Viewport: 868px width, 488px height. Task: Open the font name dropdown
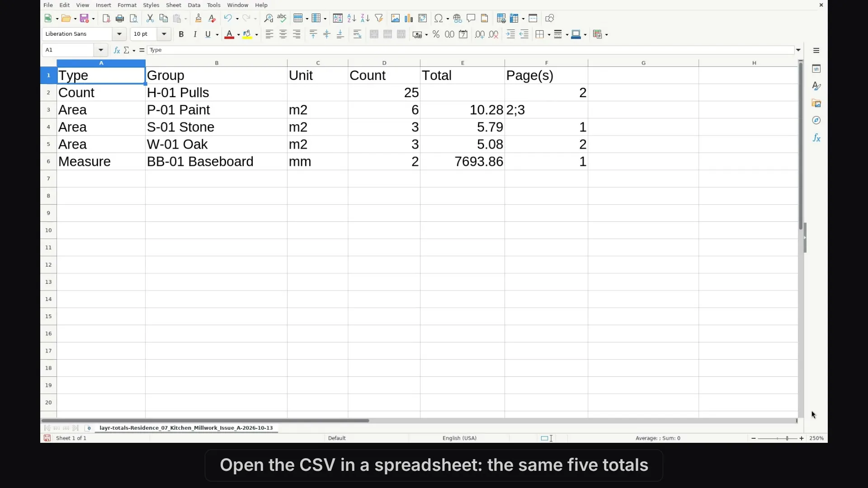point(119,34)
